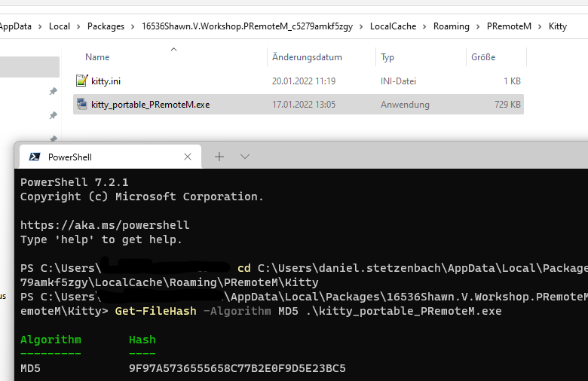Expand the chevron after PRemoteM breadcrumb
Viewport: 588px width, 381px height.
(540, 26)
